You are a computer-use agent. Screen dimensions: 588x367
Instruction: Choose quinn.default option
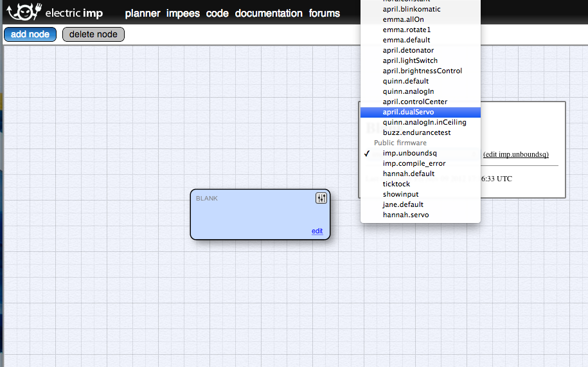click(420, 81)
